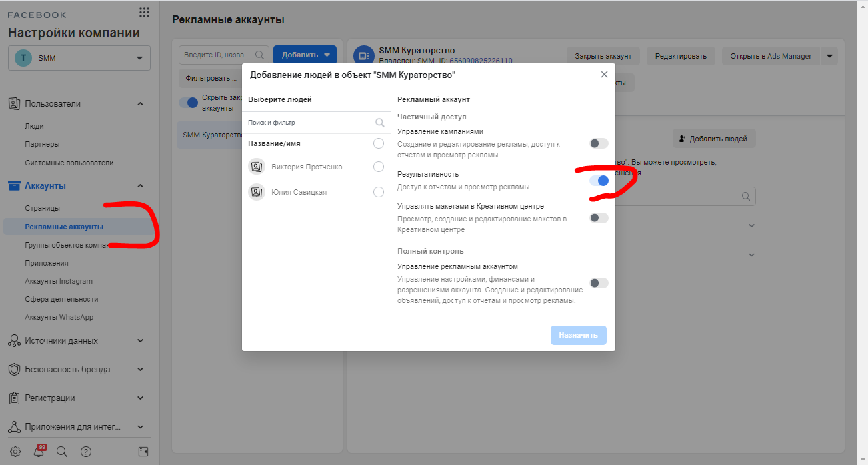Open Страницы menu item
Viewport: 868px width, 465px height.
(42, 209)
